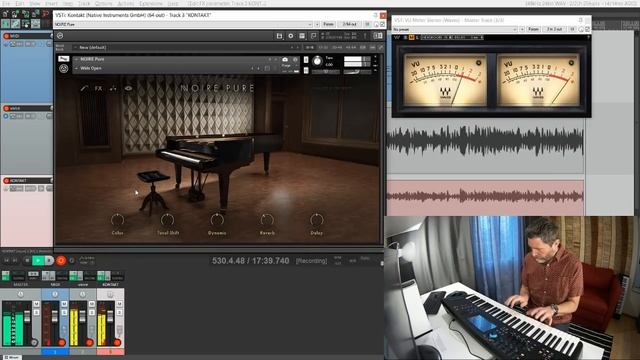Open the Insert menu
640x360 pixels.
coord(51,3)
